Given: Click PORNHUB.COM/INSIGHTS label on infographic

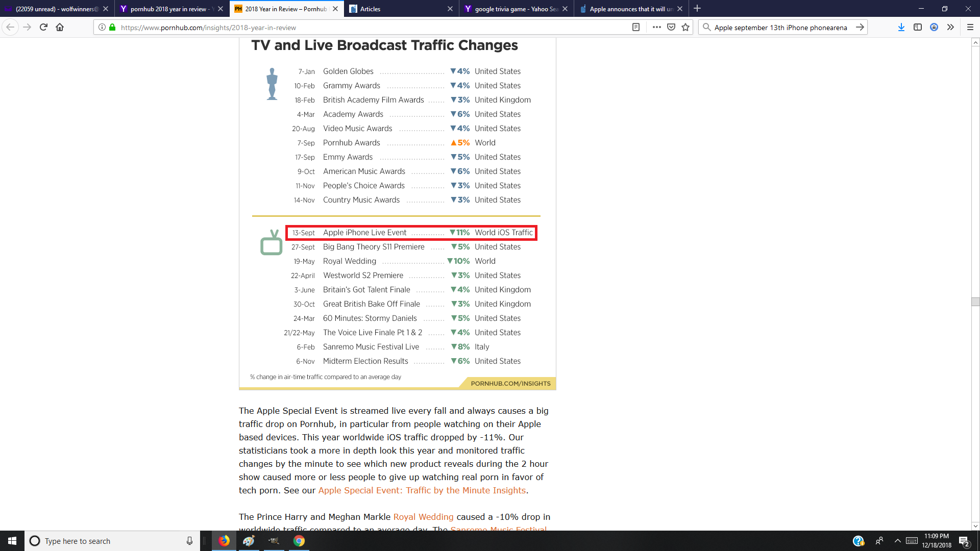Looking at the screenshot, I should click(x=510, y=383).
